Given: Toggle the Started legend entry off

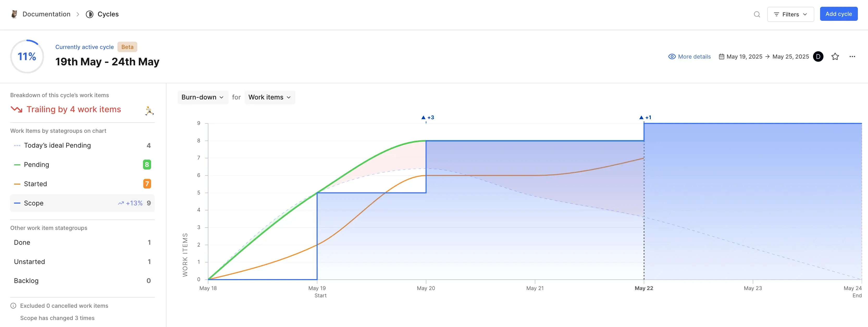Looking at the screenshot, I should (35, 184).
